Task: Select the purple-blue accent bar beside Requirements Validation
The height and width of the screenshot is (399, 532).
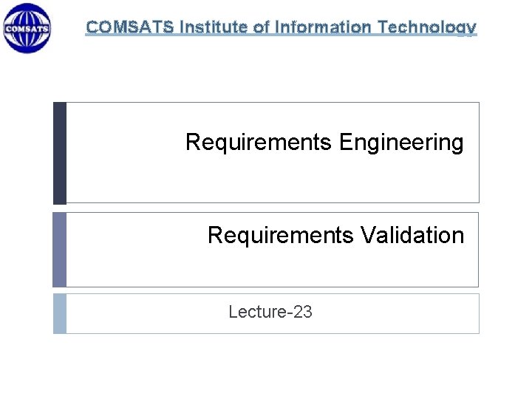Action: 60,250
